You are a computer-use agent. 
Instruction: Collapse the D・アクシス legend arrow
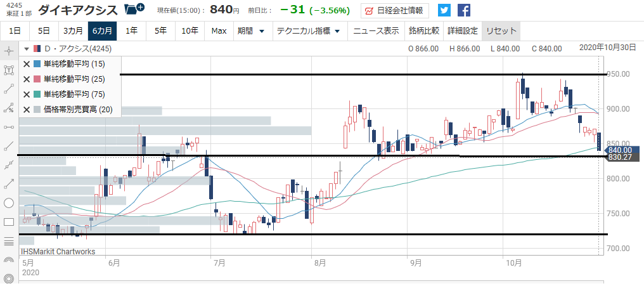pos(27,49)
